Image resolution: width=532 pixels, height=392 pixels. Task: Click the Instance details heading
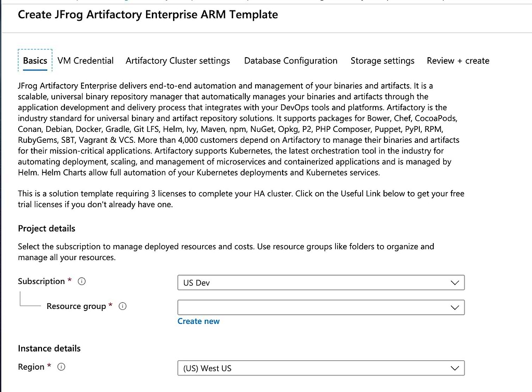(49, 348)
